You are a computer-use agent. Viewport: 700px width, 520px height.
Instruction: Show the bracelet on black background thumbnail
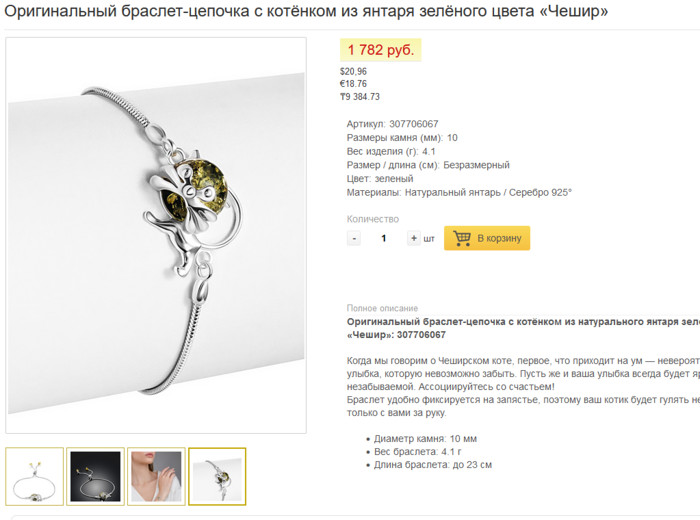tap(96, 476)
